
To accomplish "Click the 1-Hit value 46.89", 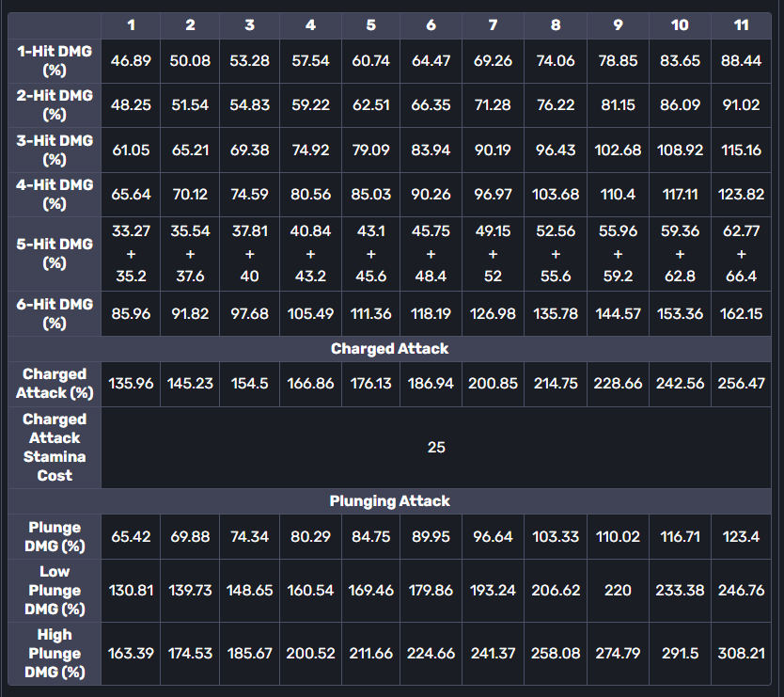I will 131,60.
